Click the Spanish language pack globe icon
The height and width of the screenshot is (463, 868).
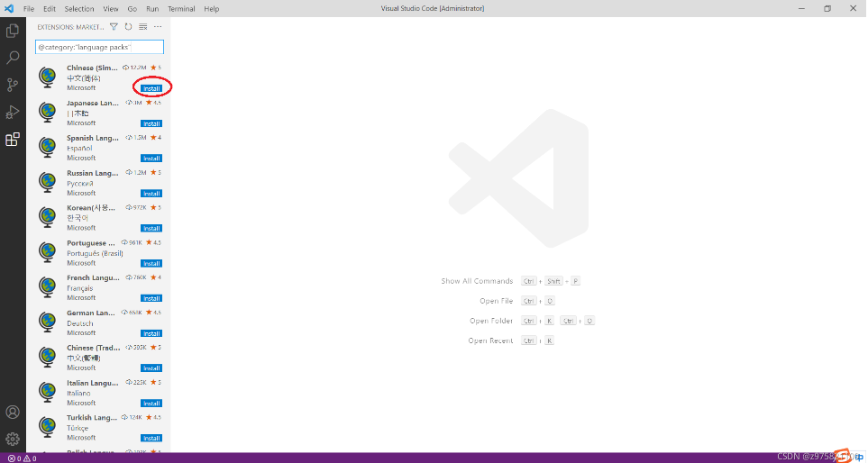(48, 147)
